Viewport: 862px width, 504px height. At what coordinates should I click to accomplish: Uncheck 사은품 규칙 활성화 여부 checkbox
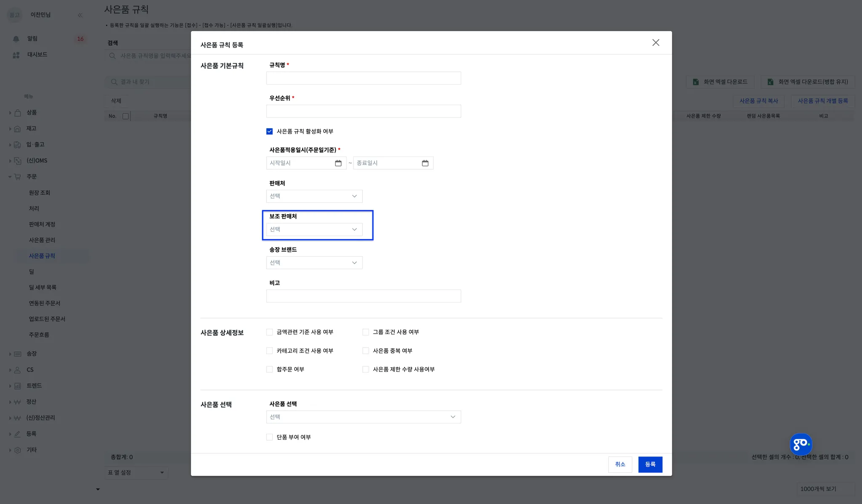269,131
